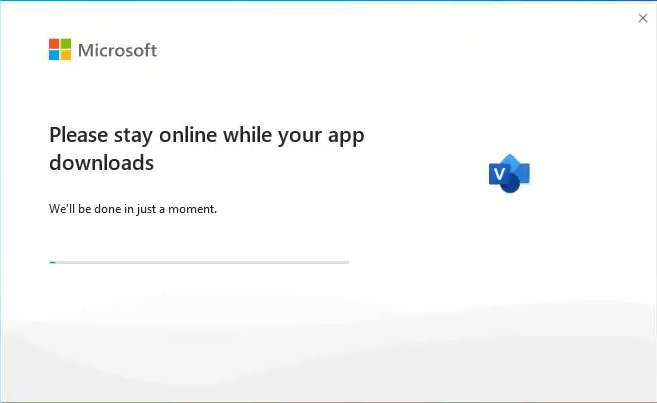This screenshot has width=657, height=403.
Task: Click the diamond shape atop Visio icon
Action: [x=510, y=161]
